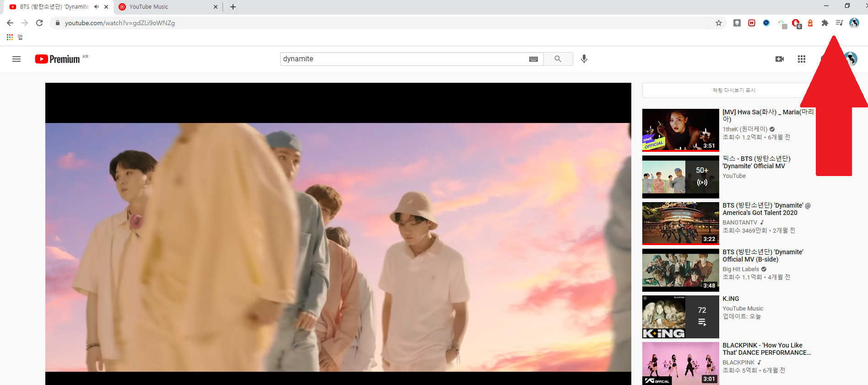Open the grey lightbulb extension
Viewport: 868px width, 385px height.
(737, 23)
